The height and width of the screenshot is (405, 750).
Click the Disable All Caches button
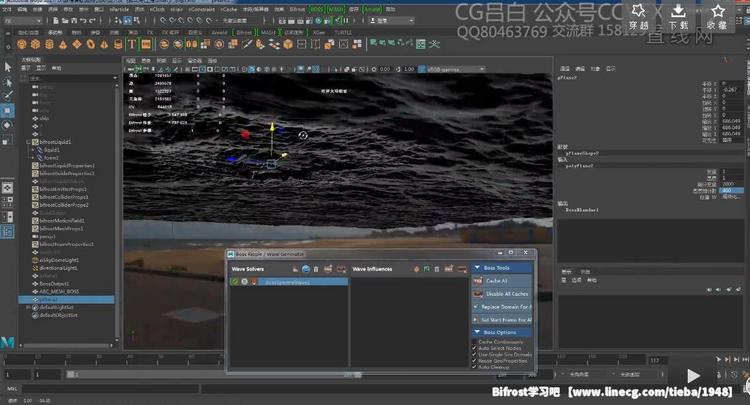[x=502, y=294]
